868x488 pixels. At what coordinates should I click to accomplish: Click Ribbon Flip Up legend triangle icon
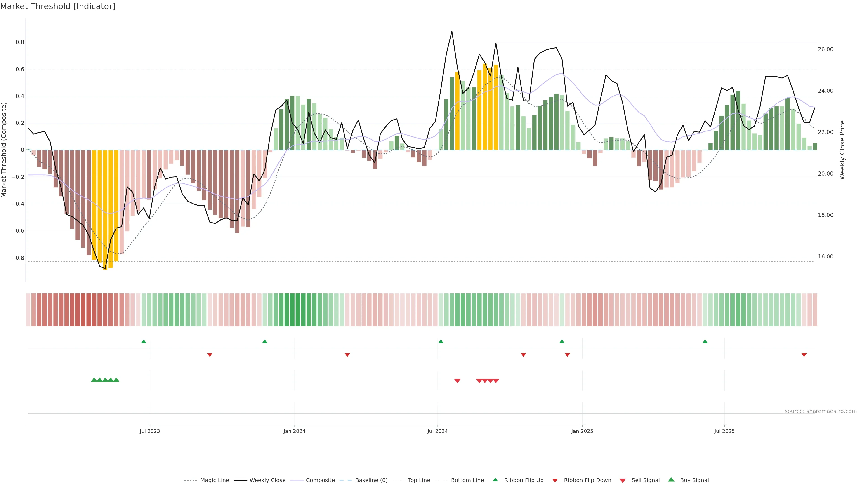(x=495, y=480)
